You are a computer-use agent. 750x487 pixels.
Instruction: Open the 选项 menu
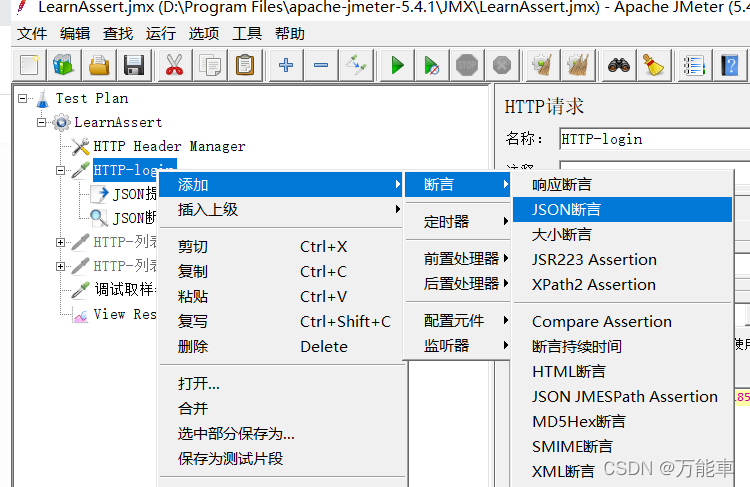204,34
